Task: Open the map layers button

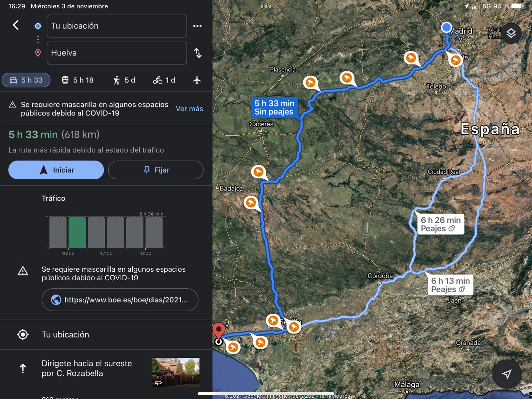Action: click(x=511, y=33)
